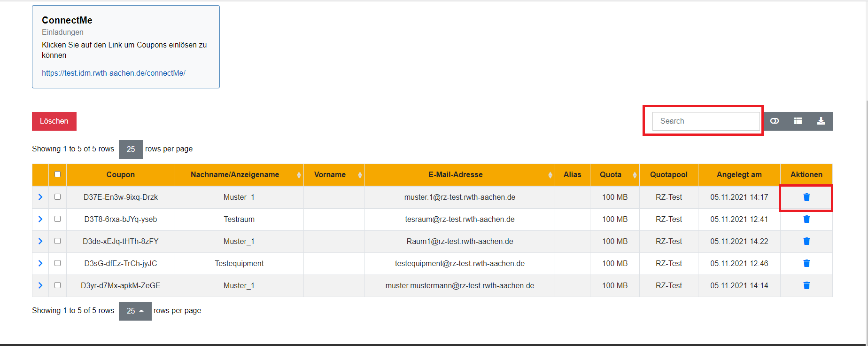This screenshot has width=868, height=346.
Task: Expand details of the first coupon row
Action: (x=40, y=197)
